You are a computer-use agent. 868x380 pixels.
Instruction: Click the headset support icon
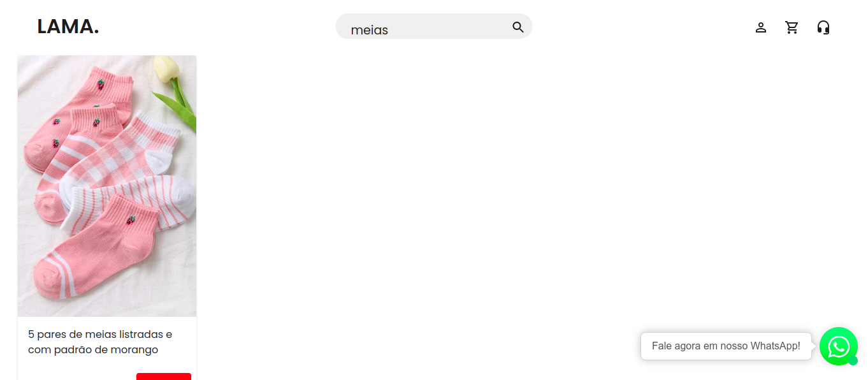coord(823,27)
